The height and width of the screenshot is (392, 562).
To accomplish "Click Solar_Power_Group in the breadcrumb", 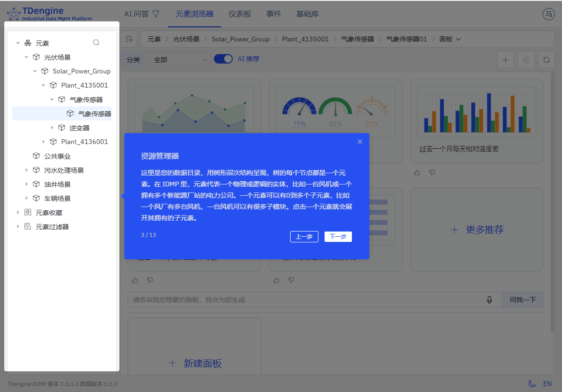I will point(241,39).
